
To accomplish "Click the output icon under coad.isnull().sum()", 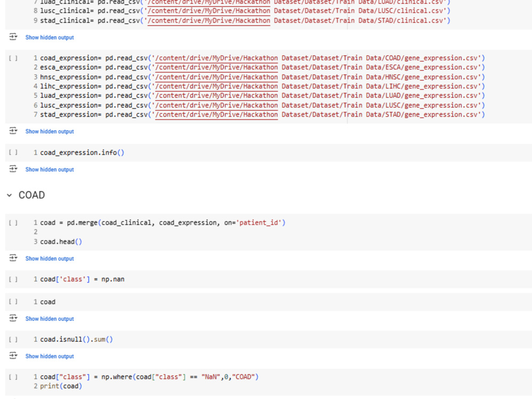I will pos(13,355).
